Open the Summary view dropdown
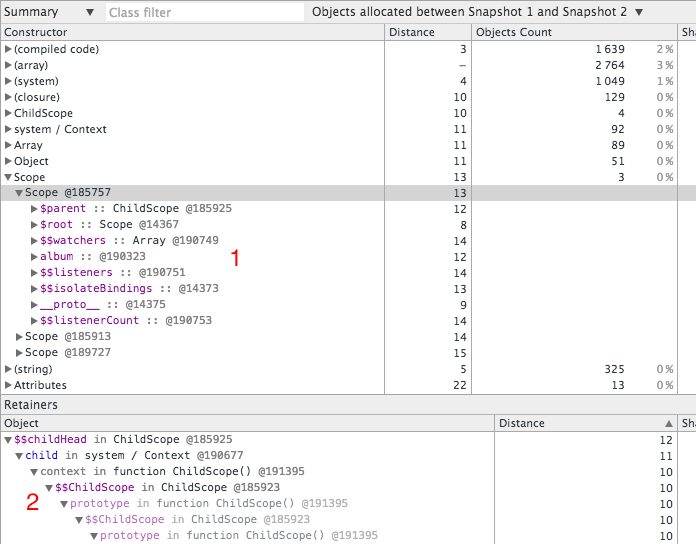 (49, 12)
